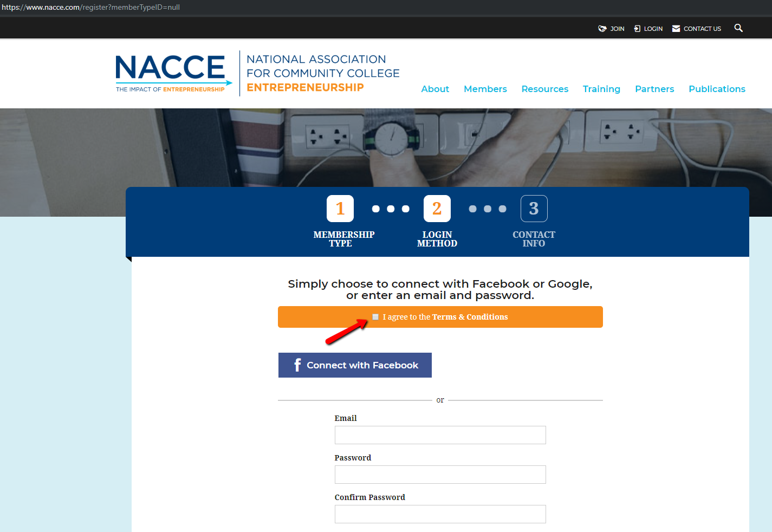
Task: Click the browser URL address text
Action: [90, 7]
